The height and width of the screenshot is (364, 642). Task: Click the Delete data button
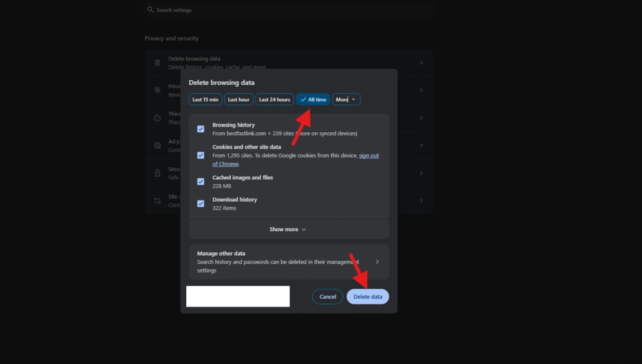(367, 296)
